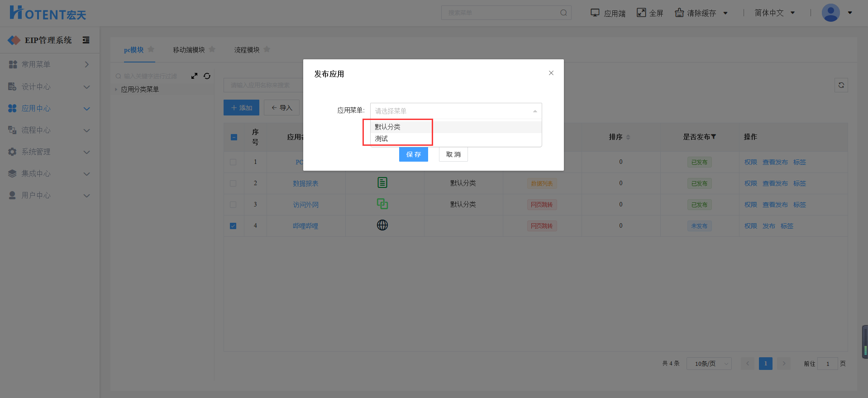Expand the 清除缓存 dropdown arrow

tap(725, 13)
